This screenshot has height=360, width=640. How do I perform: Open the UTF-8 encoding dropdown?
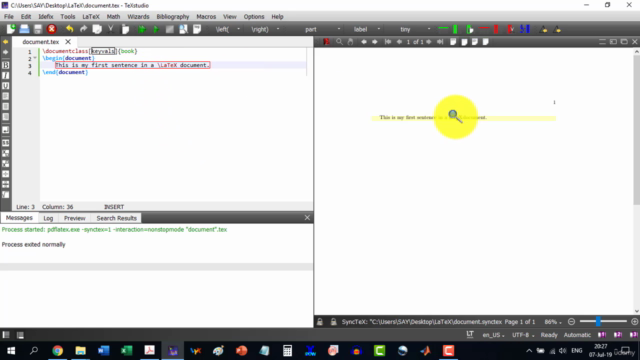coord(523,335)
